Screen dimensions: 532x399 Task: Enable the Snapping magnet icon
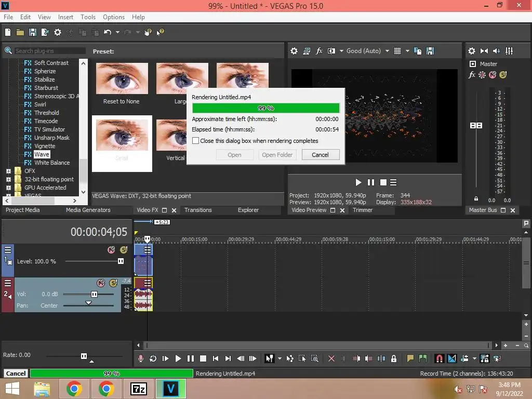(x=440, y=358)
